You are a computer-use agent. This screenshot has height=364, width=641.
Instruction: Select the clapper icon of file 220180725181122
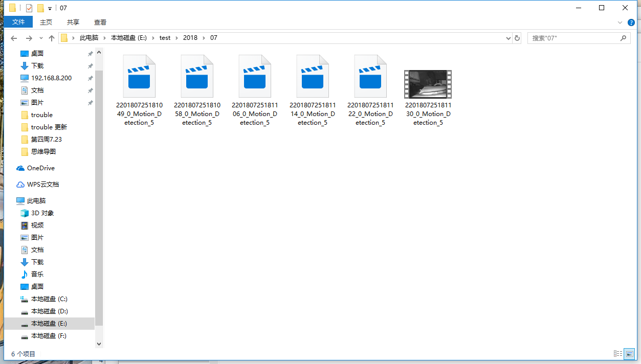point(370,76)
